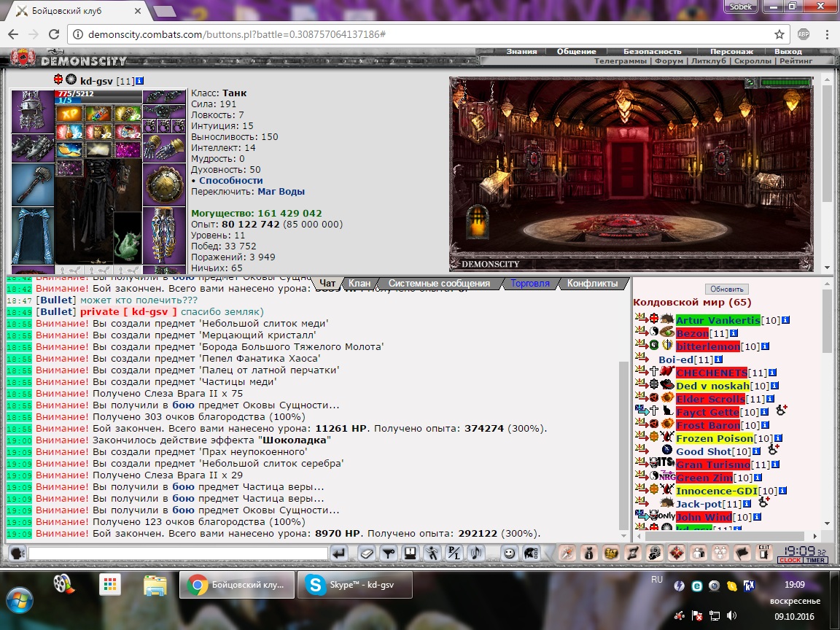
Task: Open the Рейтинг link
Action: (x=796, y=61)
